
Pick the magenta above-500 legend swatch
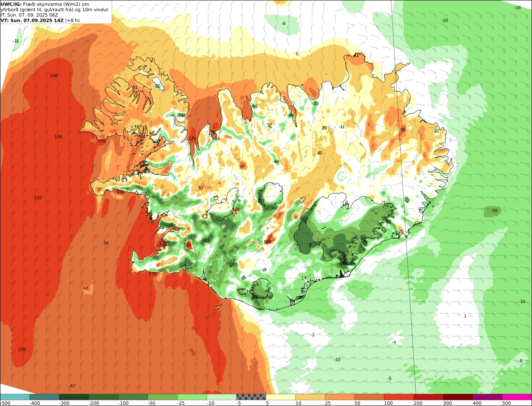tap(517, 397)
